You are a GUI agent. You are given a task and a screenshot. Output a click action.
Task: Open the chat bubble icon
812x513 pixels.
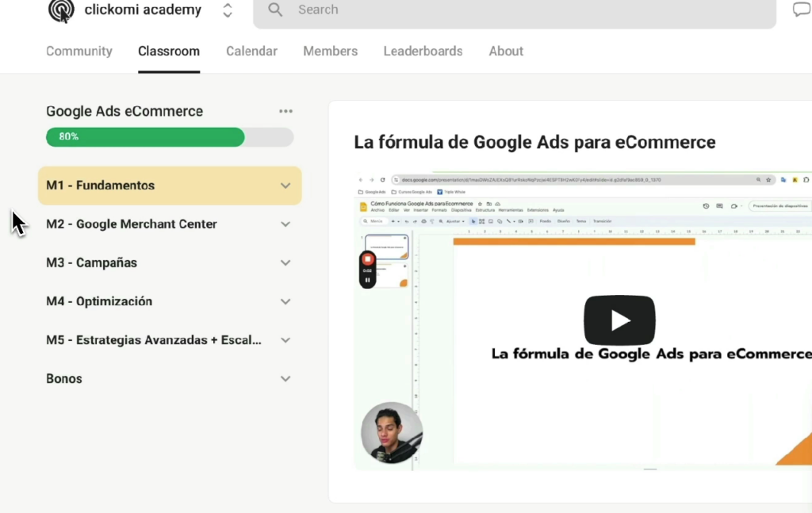click(x=802, y=10)
